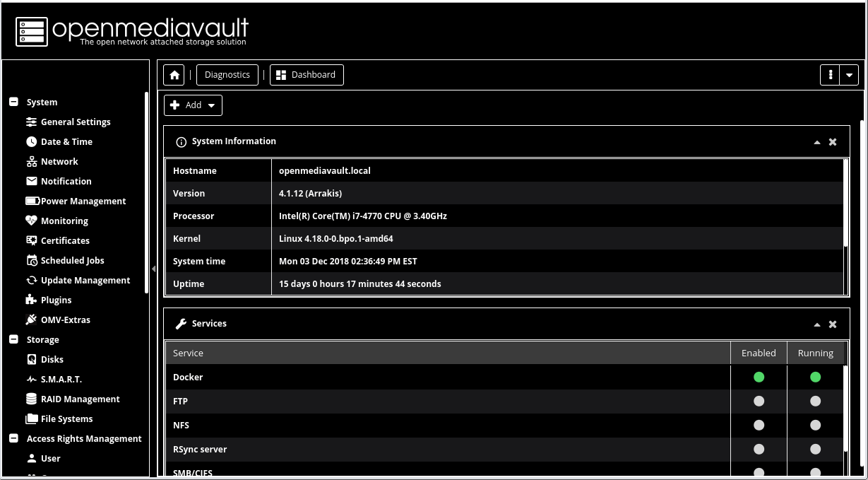Close the Services widget
This screenshot has height=480, width=868.
tap(833, 324)
